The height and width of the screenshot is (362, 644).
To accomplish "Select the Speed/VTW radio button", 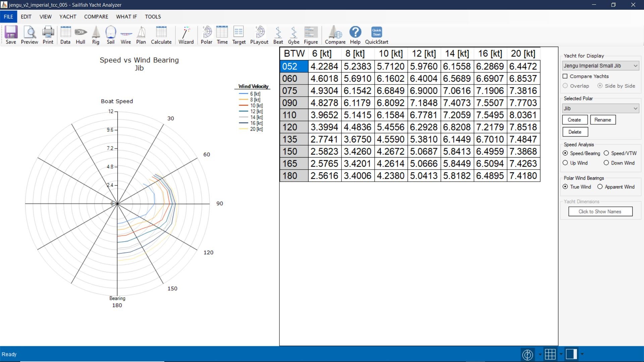I will [x=606, y=153].
